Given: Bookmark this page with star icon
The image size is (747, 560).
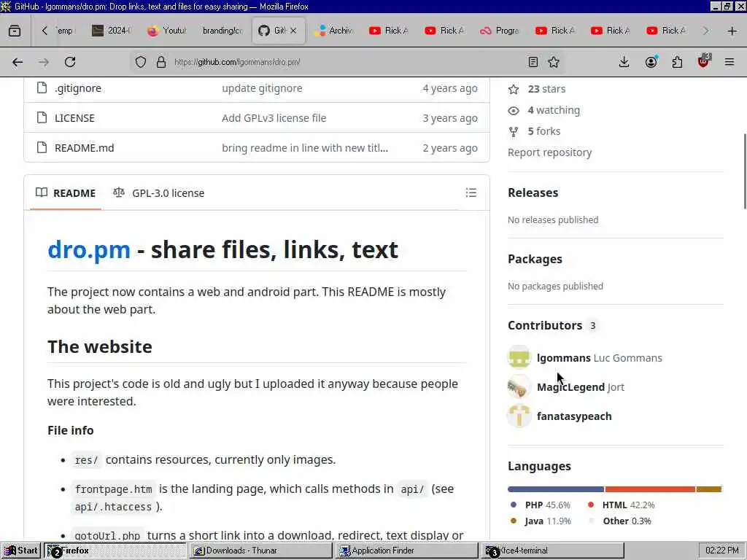Looking at the screenshot, I should click(554, 62).
